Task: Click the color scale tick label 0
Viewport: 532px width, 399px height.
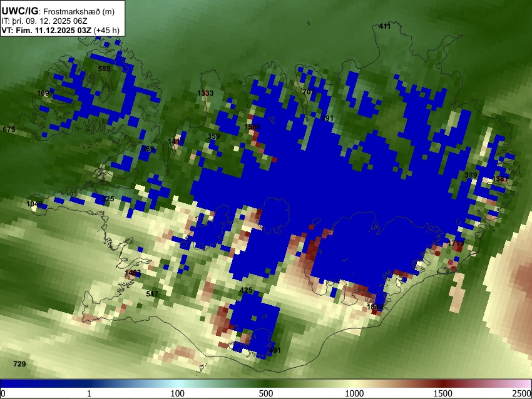Action: [3, 393]
